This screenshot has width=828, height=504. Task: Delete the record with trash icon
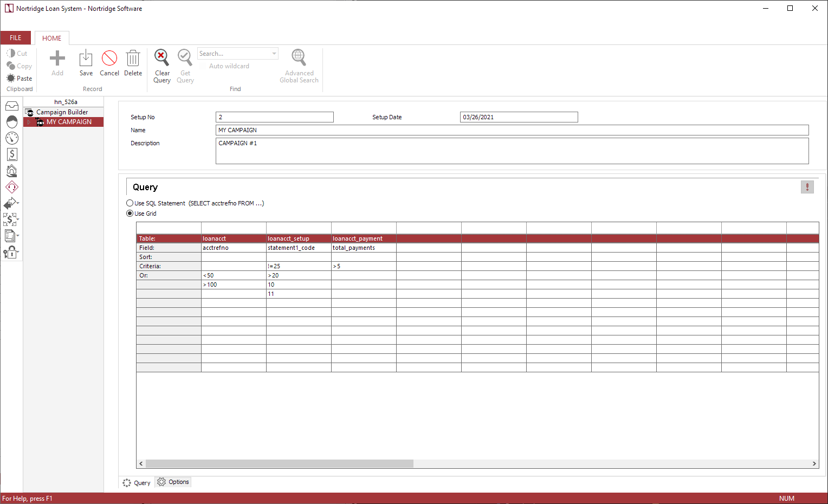pyautogui.click(x=133, y=63)
